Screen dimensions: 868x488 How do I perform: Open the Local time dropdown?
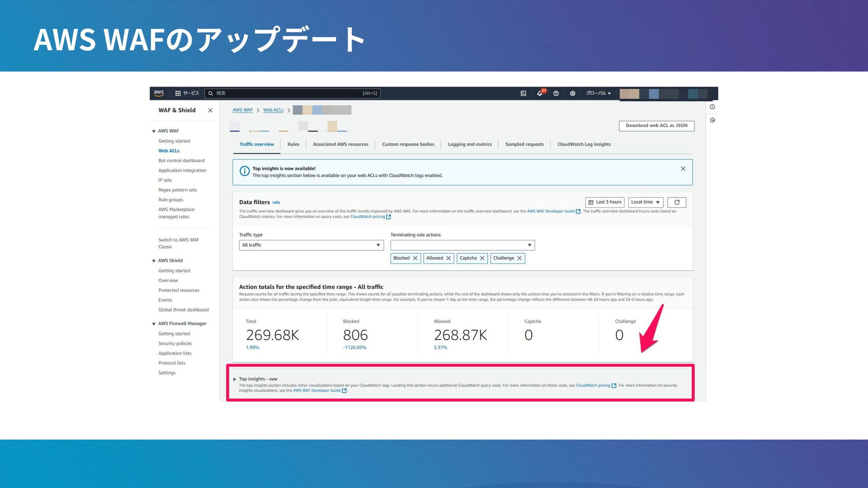click(x=646, y=202)
